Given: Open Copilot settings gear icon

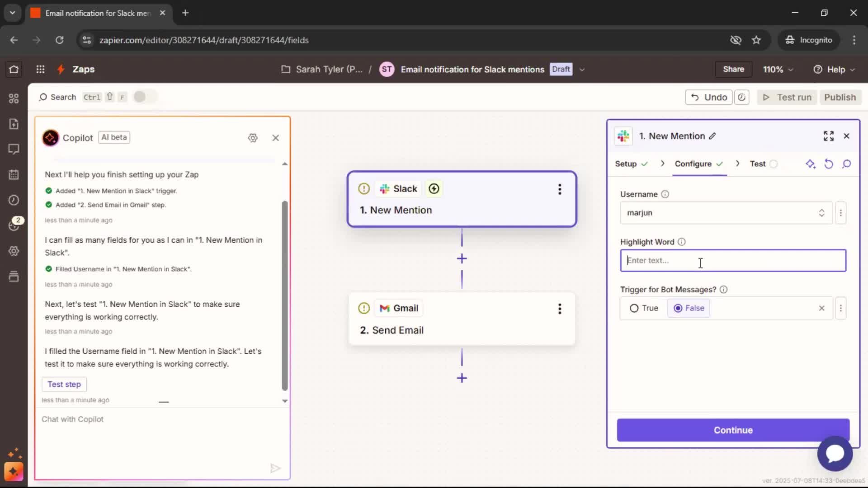Looking at the screenshot, I should pyautogui.click(x=253, y=138).
